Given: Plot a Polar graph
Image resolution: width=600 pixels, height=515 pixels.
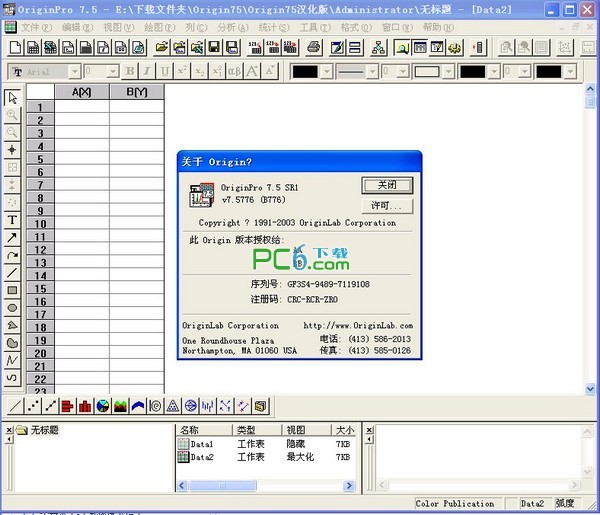Looking at the screenshot, I should [x=191, y=406].
